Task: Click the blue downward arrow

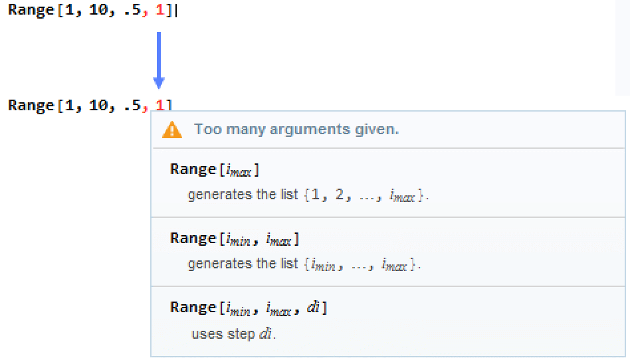Action: pyautogui.click(x=158, y=60)
